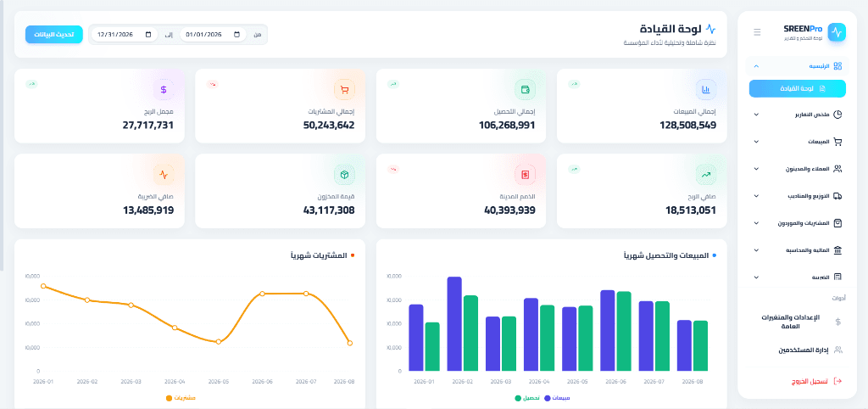The width and height of the screenshot is (868, 409).
Task: Click the dollar icon on مجمل الربح card
Action: [164, 89]
